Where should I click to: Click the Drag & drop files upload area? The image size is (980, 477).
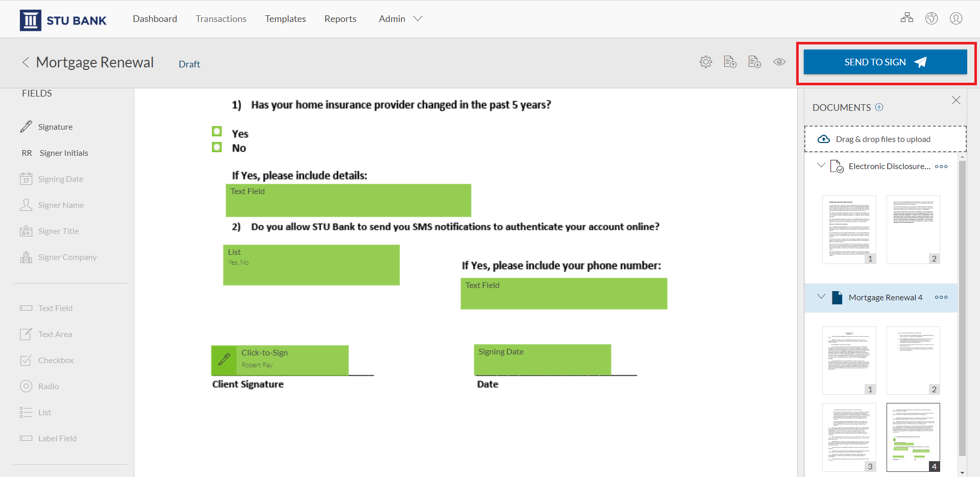pos(886,139)
